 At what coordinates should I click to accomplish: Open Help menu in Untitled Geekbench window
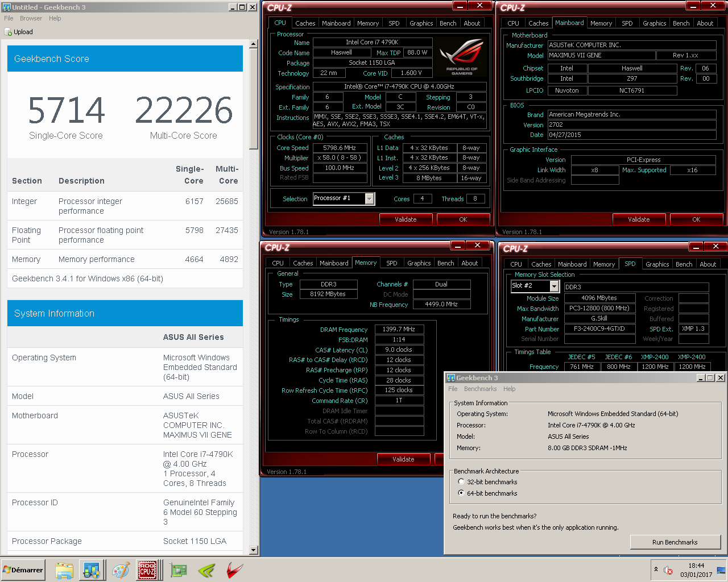(x=55, y=18)
